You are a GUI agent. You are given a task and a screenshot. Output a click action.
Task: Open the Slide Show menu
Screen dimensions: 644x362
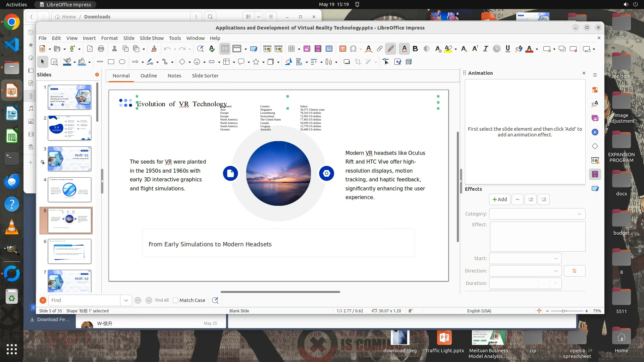[152, 38]
